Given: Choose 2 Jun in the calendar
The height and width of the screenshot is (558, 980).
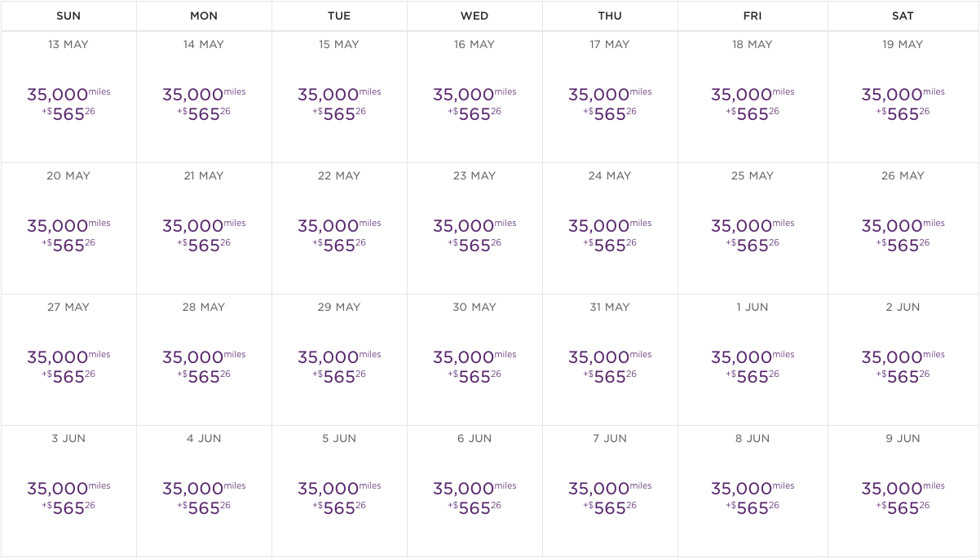Looking at the screenshot, I should tap(903, 366).
